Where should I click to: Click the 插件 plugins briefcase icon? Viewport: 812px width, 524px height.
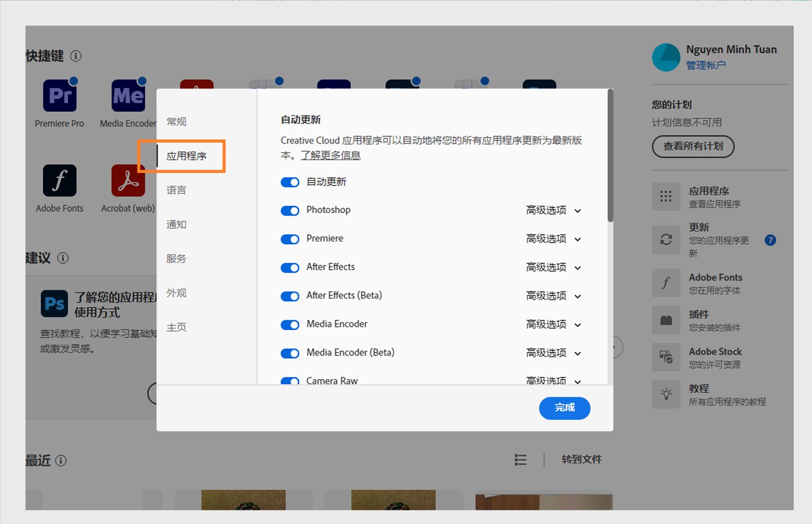coord(665,320)
